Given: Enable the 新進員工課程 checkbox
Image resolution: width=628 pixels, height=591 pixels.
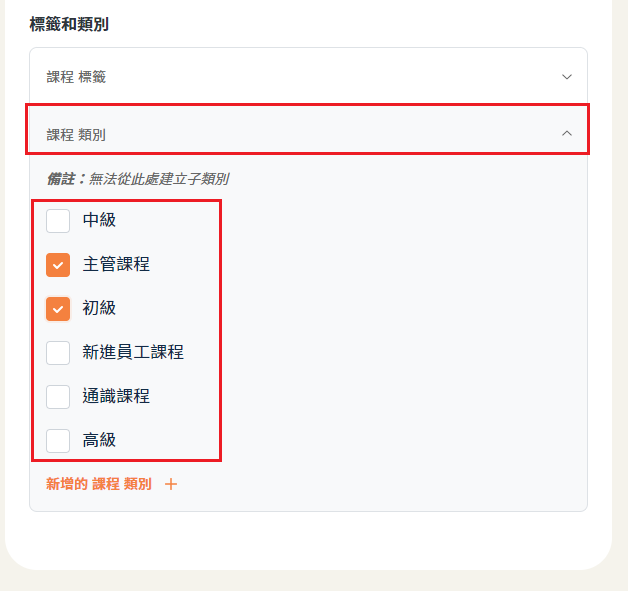Looking at the screenshot, I should [58, 352].
